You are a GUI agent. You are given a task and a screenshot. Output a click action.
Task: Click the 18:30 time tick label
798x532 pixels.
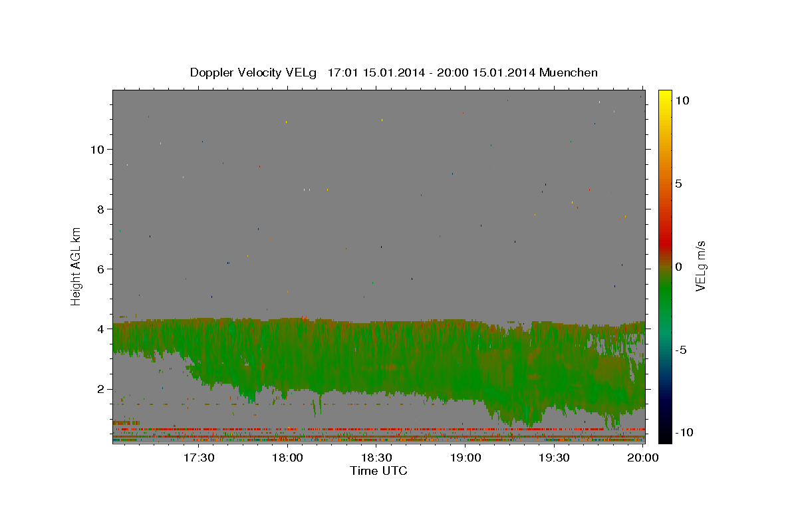point(377,458)
